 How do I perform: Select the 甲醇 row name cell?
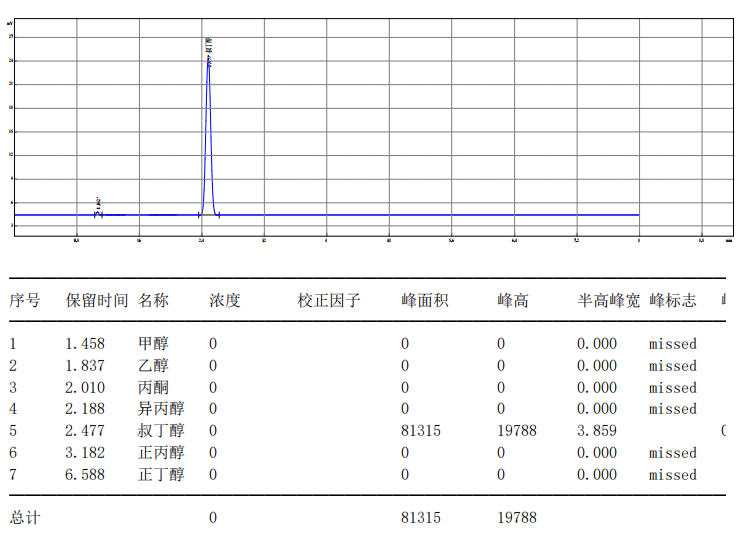[153, 344]
